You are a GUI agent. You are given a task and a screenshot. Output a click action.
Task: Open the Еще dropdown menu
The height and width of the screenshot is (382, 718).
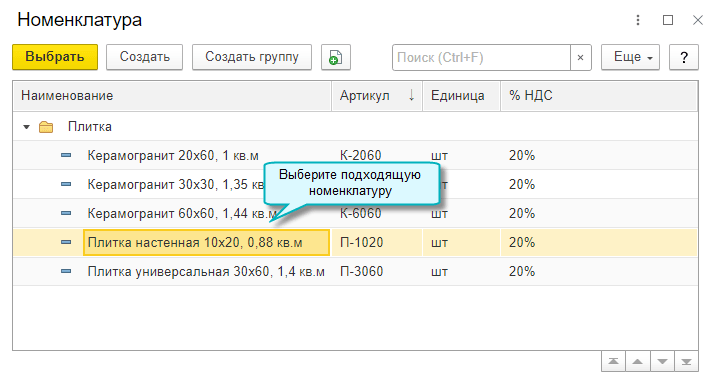631,57
